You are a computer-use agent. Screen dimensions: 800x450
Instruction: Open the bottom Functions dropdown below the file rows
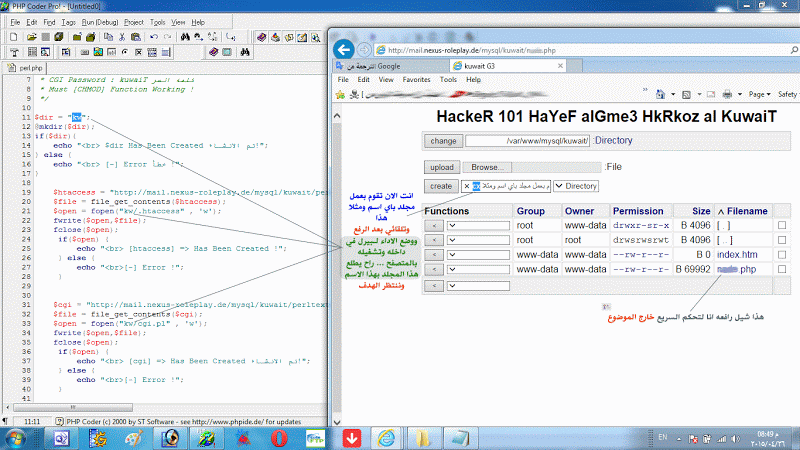tap(478, 286)
